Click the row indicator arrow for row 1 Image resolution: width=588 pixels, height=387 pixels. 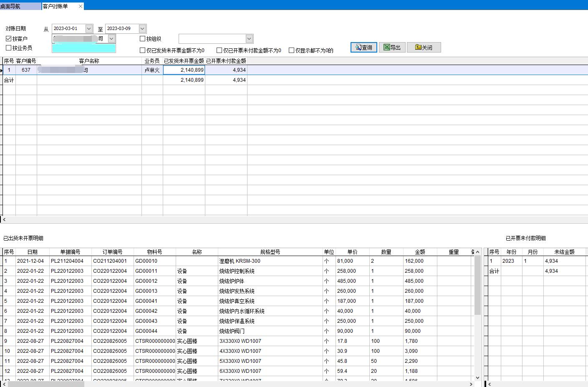[2, 70]
